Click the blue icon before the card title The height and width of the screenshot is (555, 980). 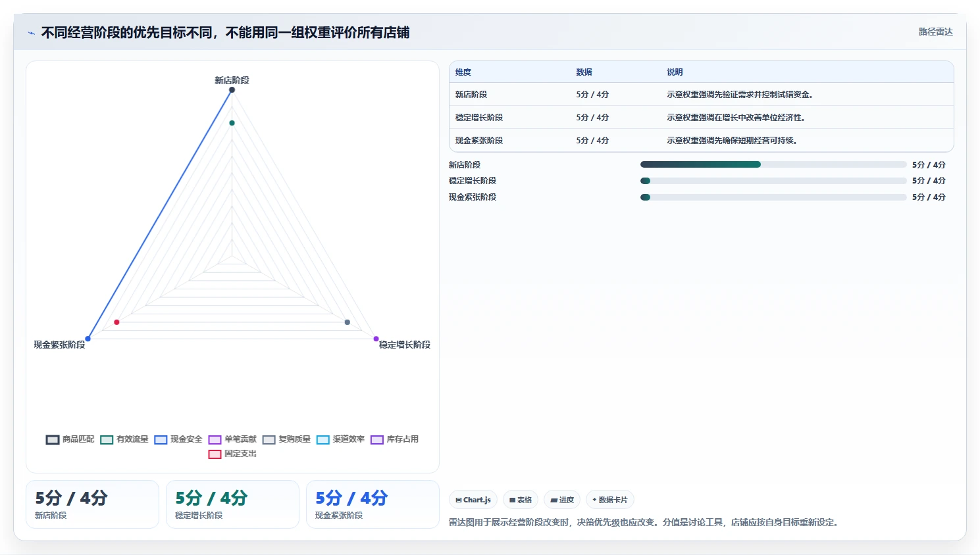[31, 33]
